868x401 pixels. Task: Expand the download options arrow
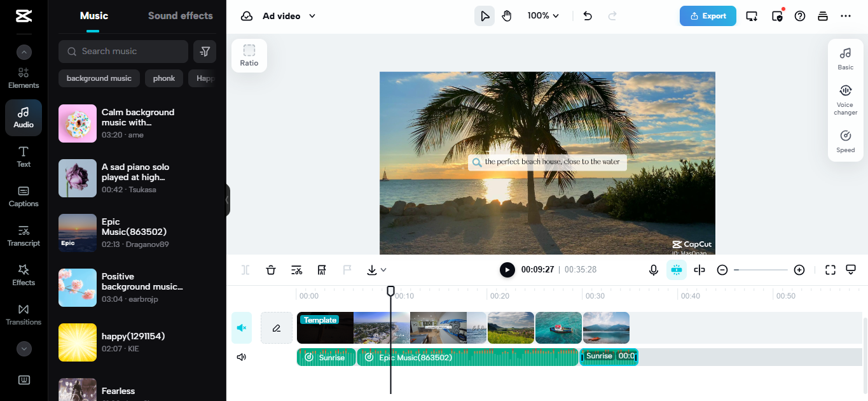(383, 270)
